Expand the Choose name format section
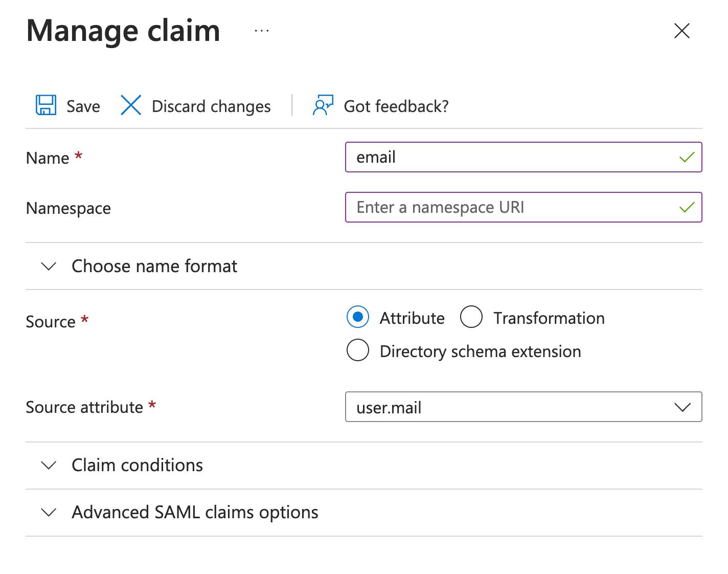The image size is (728, 574). point(154,267)
